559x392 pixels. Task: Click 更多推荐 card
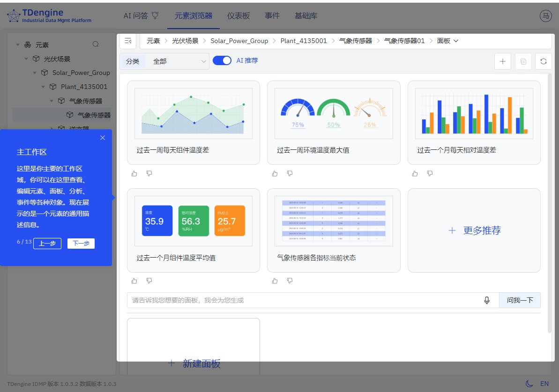(x=474, y=230)
